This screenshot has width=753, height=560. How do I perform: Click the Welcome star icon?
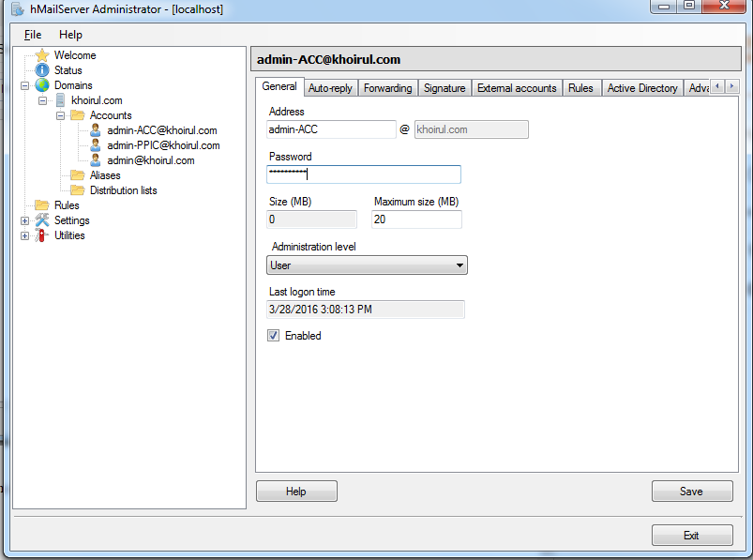[x=42, y=55]
